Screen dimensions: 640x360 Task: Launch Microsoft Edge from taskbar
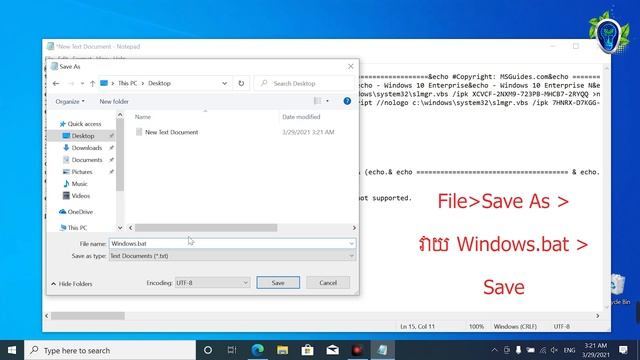coord(258,350)
